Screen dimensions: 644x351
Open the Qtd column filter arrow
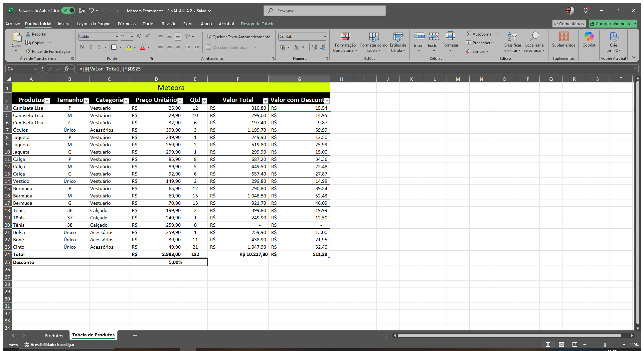point(205,101)
